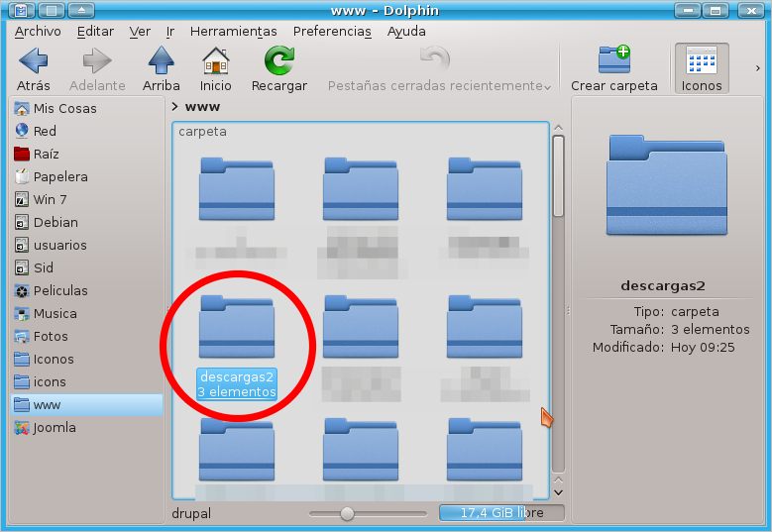Click the carpeta group header
This screenshot has height=532, width=772.
[x=202, y=132]
